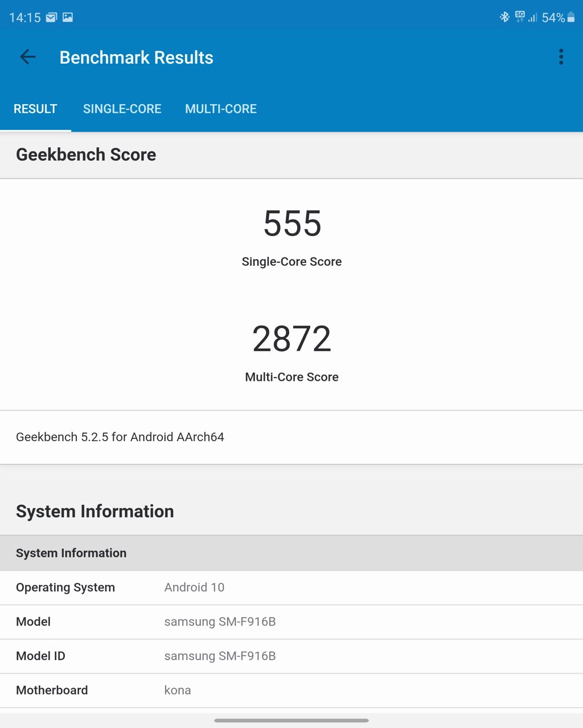Tap the Motherboard kona row
Screen dimensions: 583x728
pos(291,690)
